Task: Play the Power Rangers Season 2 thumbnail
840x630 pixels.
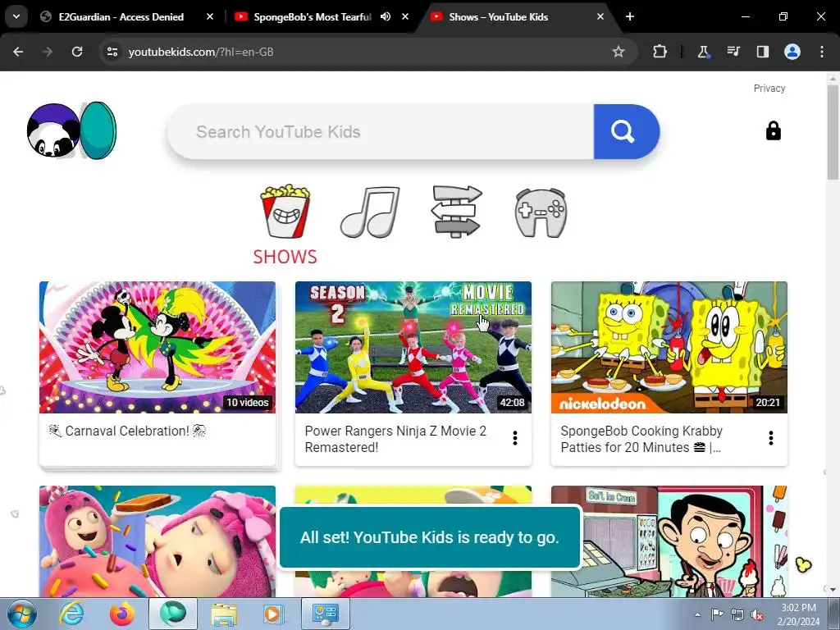Action: pos(413,347)
